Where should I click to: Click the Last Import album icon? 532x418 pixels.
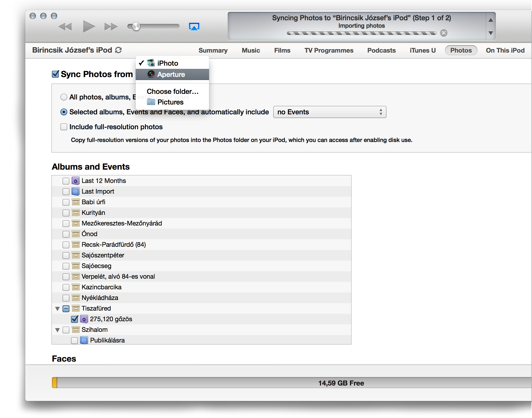(76, 191)
